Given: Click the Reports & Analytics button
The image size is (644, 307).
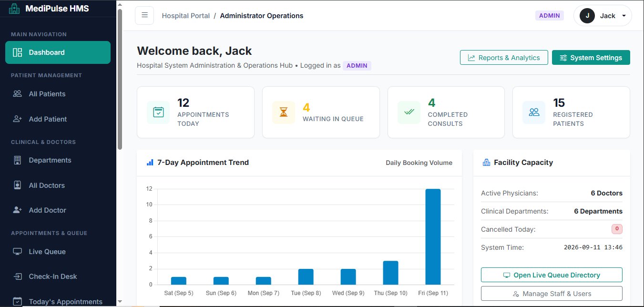Looking at the screenshot, I should pyautogui.click(x=504, y=58).
